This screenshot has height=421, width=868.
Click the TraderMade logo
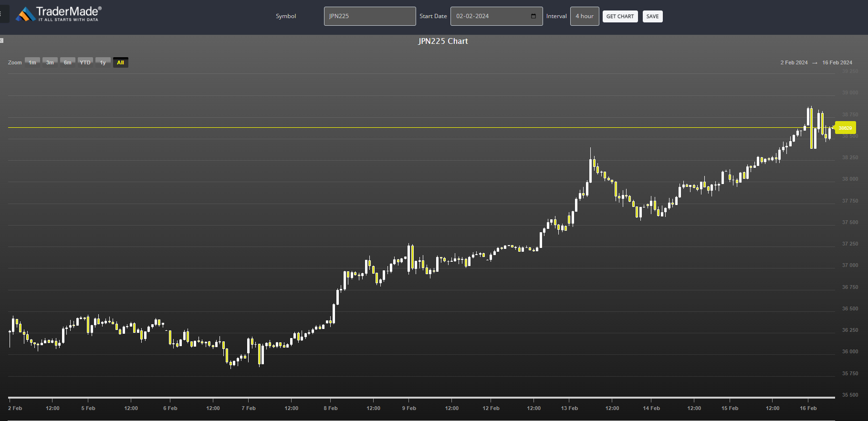point(59,14)
